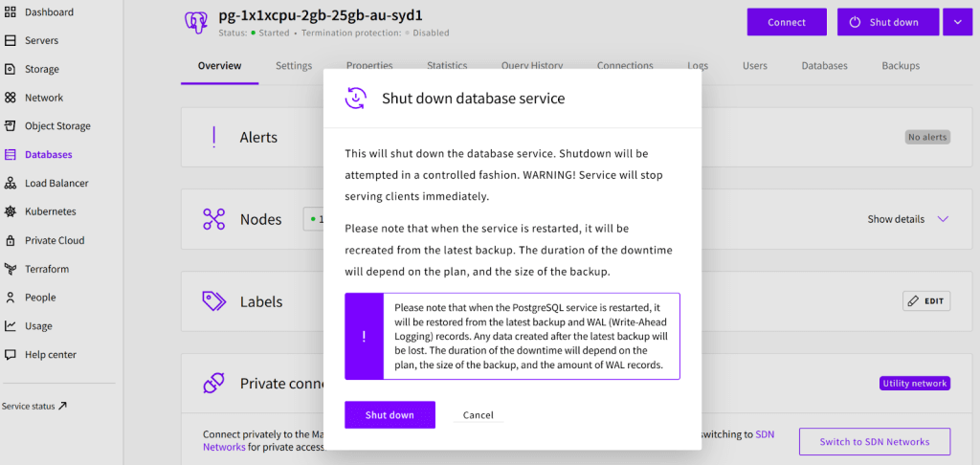Open Help center in the sidebar
Screen dimensions: 980x465
(x=51, y=354)
